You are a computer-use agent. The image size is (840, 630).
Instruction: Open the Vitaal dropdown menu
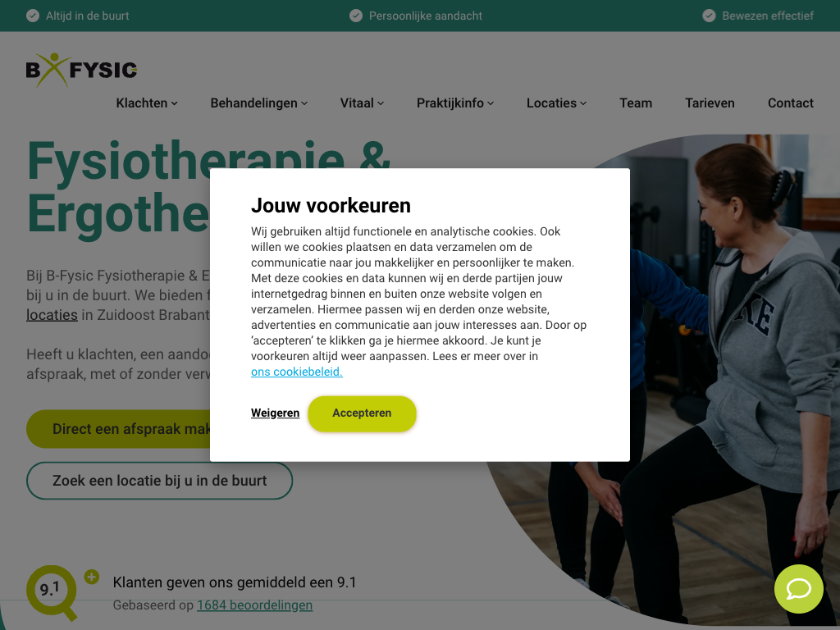click(x=362, y=103)
